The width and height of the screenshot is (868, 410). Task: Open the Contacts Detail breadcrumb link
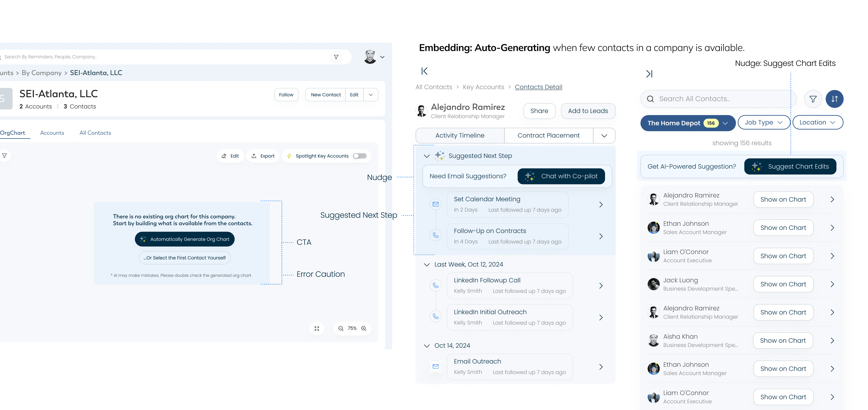538,87
